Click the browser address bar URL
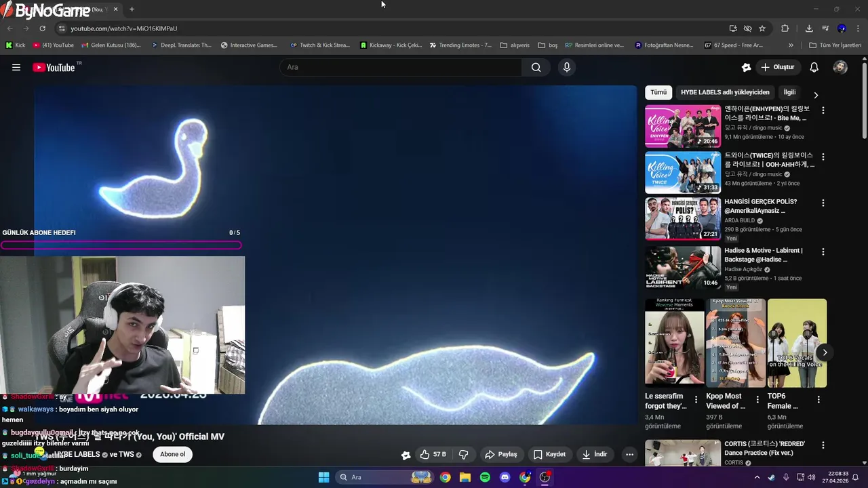Screen dimensions: 868x488 [x=124, y=28]
